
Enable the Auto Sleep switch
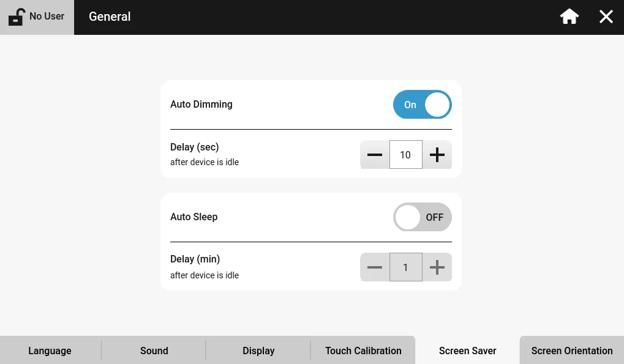[x=422, y=217]
